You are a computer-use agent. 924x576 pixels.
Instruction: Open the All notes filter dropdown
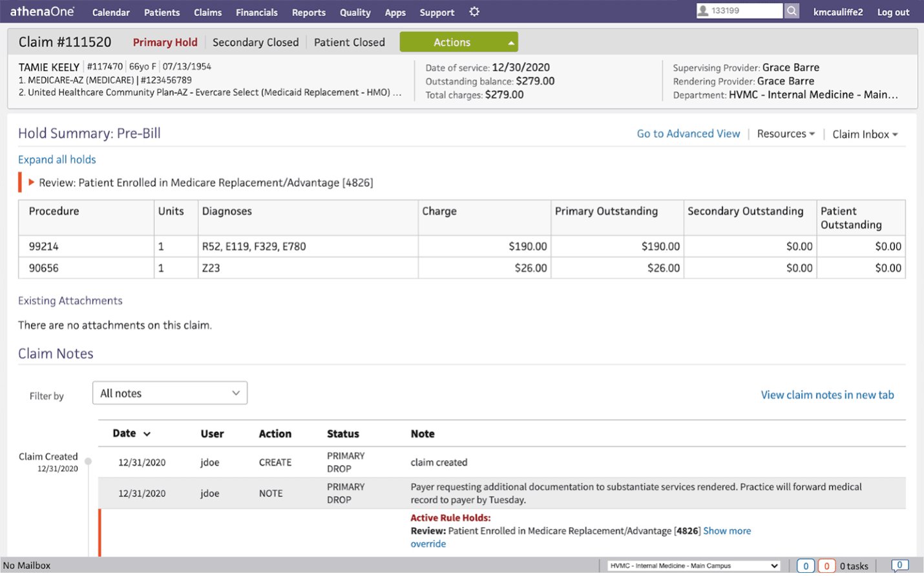(x=169, y=393)
